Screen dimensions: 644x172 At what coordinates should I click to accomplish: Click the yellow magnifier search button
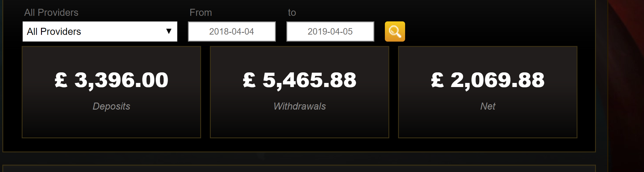pyautogui.click(x=395, y=31)
